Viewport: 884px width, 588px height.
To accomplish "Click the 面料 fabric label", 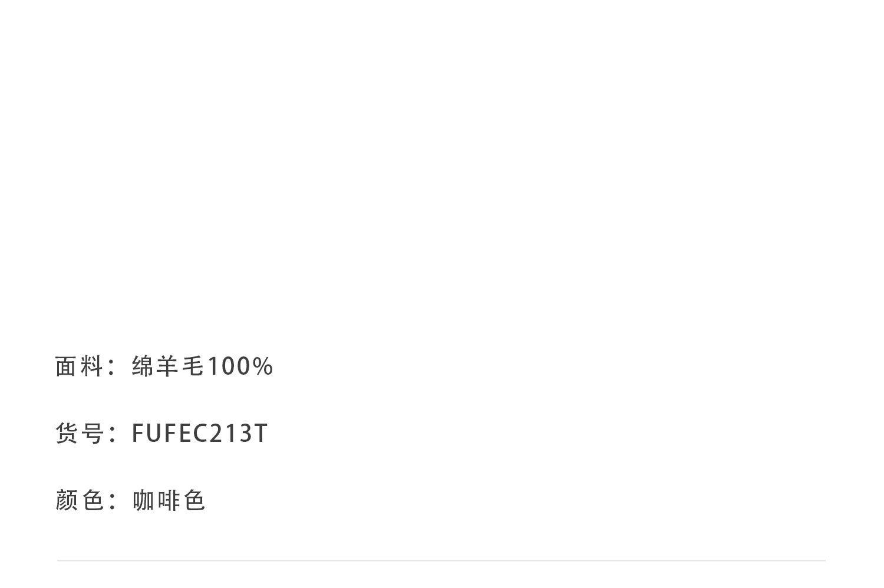I will point(79,366).
